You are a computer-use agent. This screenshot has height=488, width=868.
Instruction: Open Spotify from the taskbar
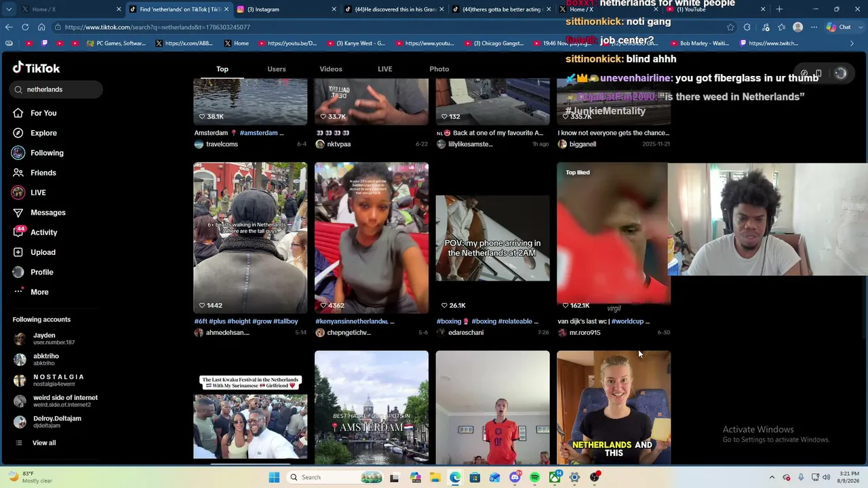[534, 477]
